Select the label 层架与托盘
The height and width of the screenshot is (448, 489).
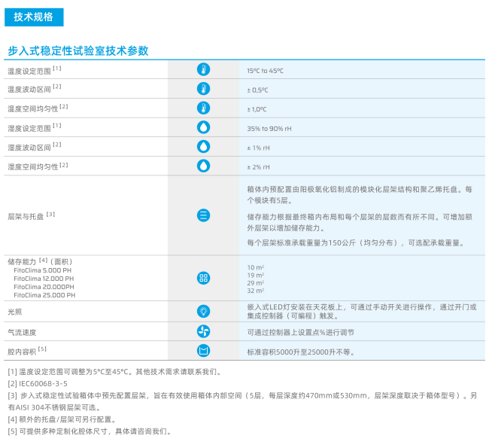[x=26, y=217]
